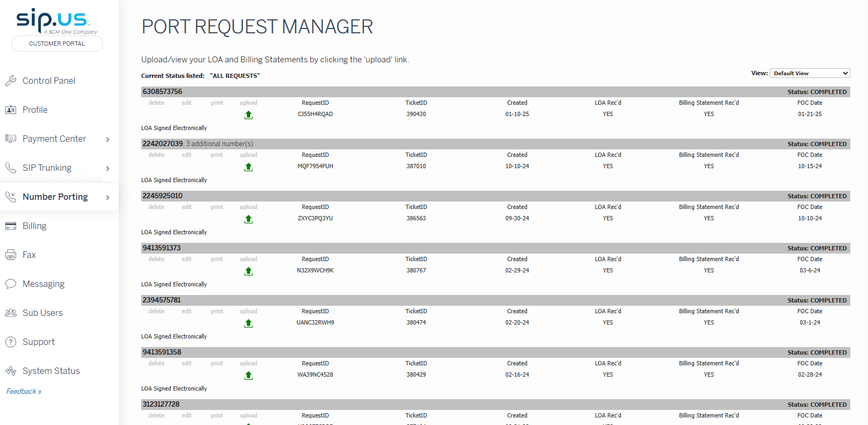Go to Profile page
Viewport: 868px width, 425px height.
coord(35,110)
